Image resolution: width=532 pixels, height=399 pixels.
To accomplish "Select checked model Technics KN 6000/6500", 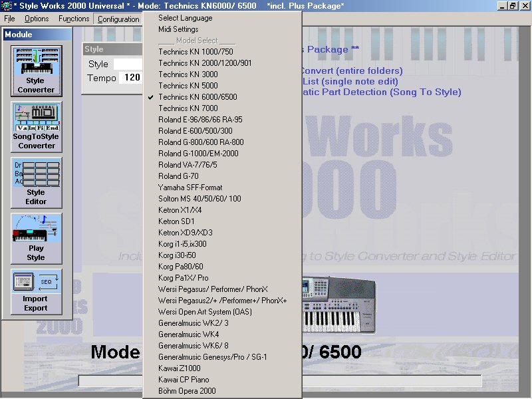I will pos(222,97).
